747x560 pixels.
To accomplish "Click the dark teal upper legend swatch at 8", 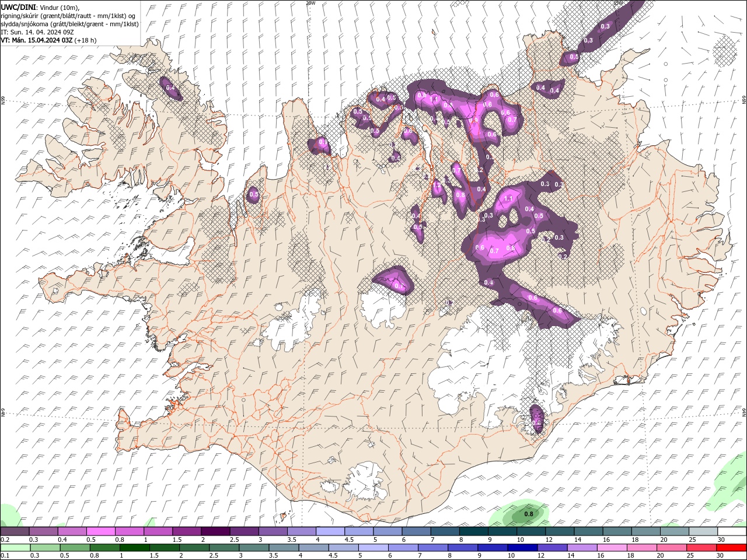I will 474,531.
